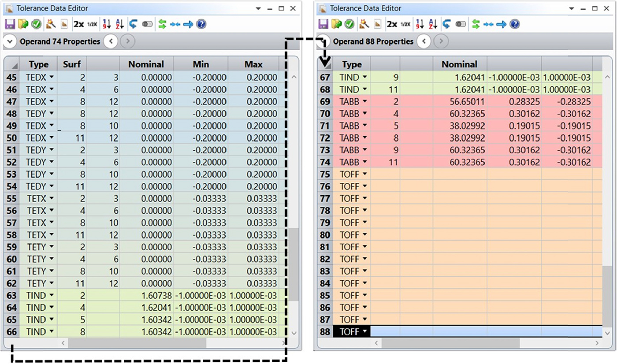Click the 1/2X tighten tolerances icon in right editor
Screen dimensions: 617x364
tap(406, 24)
